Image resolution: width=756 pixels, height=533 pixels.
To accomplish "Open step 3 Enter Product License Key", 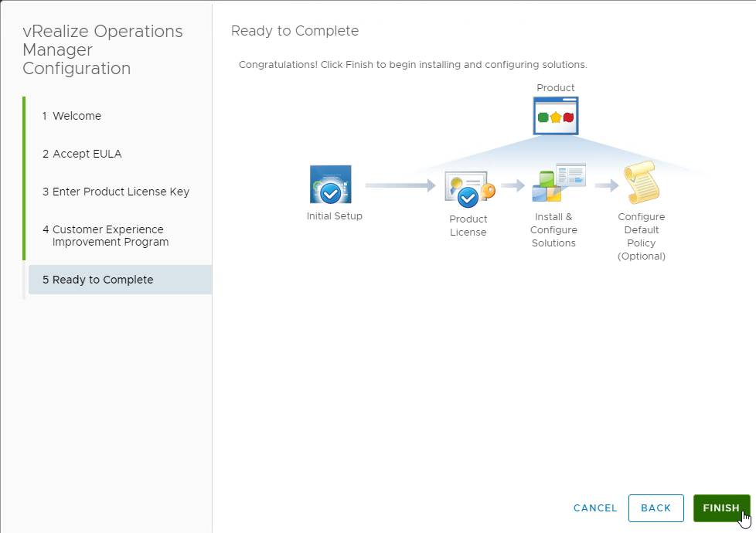I will point(116,192).
